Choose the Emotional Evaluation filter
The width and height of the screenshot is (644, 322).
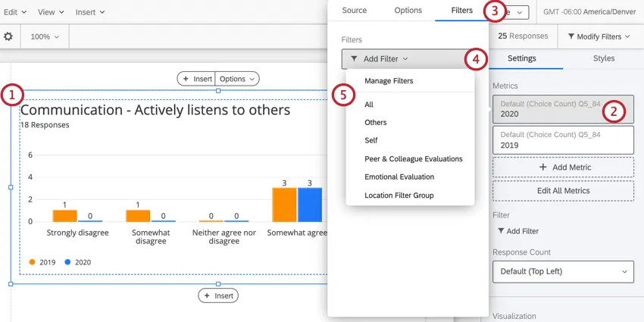coord(399,177)
